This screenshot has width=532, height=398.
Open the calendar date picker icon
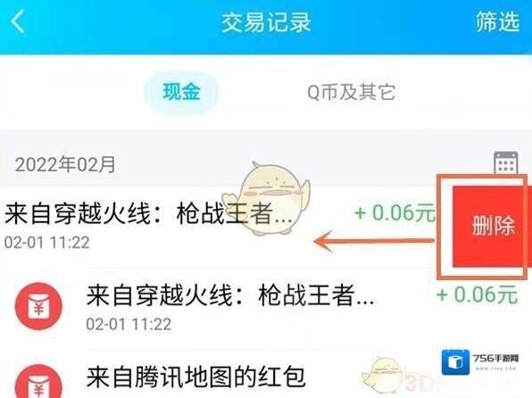(x=505, y=163)
